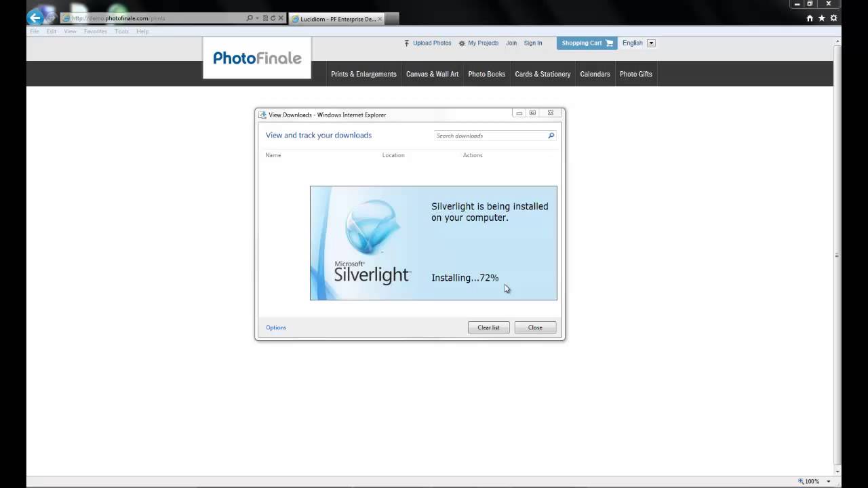Screen dimensions: 868x488
Task: Click the View Downloads window title icon
Action: click(262, 115)
